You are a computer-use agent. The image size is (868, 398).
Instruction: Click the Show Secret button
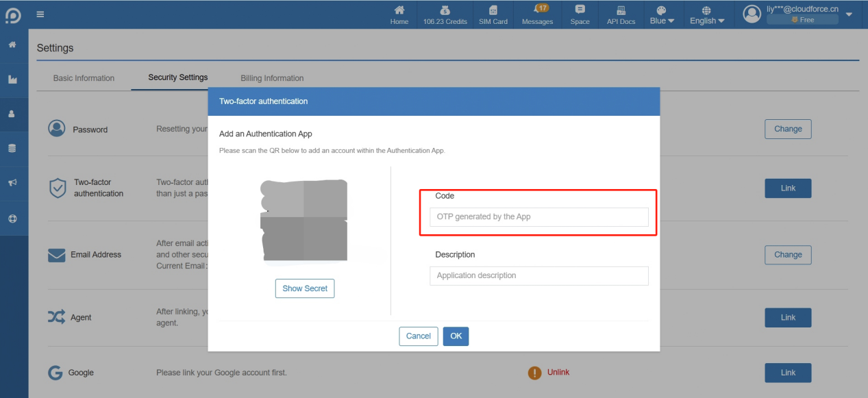click(x=305, y=288)
